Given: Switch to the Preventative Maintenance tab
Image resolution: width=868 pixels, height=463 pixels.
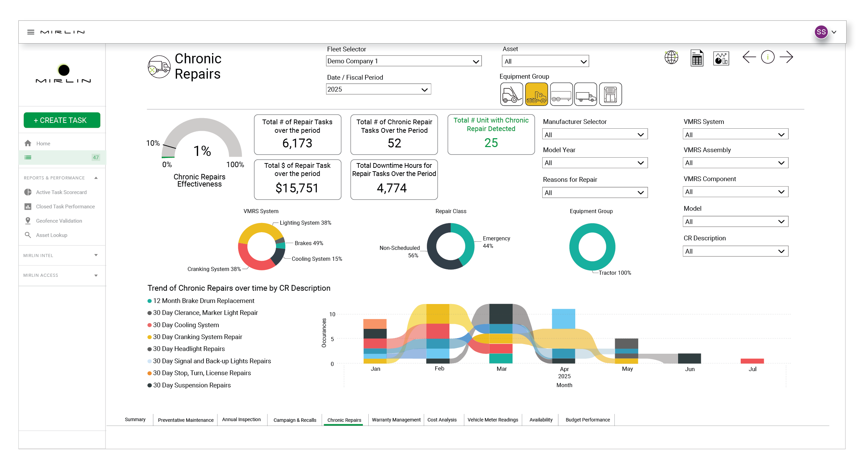Looking at the screenshot, I should point(186,420).
